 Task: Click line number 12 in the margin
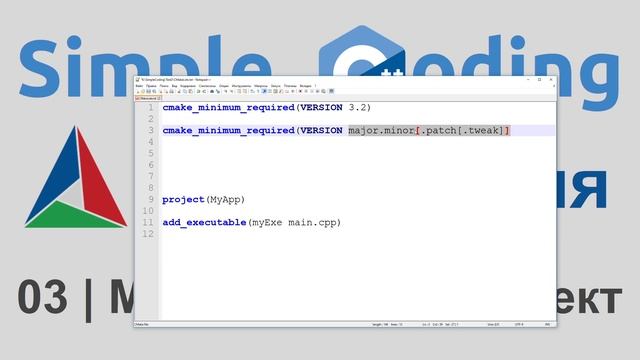click(148, 234)
